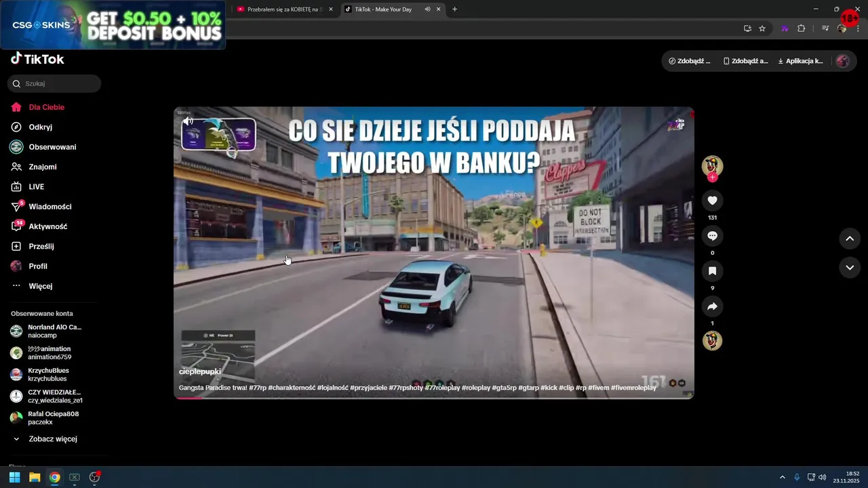Open media controls icon in toolbar
The width and height of the screenshot is (868, 488).
[x=825, y=28]
